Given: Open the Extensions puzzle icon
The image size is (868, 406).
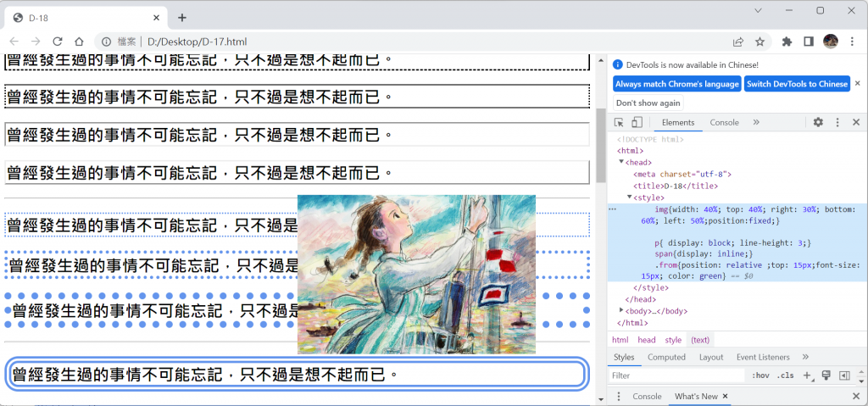Looking at the screenshot, I should point(787,42).
